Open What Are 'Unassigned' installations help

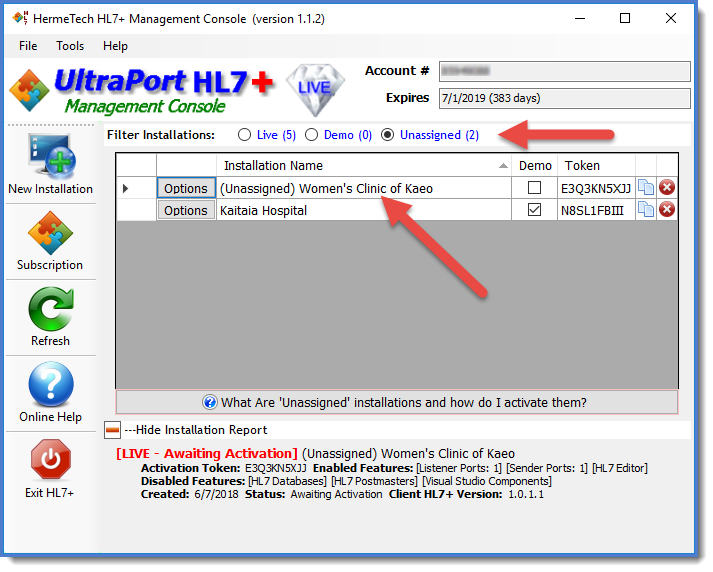397,402
